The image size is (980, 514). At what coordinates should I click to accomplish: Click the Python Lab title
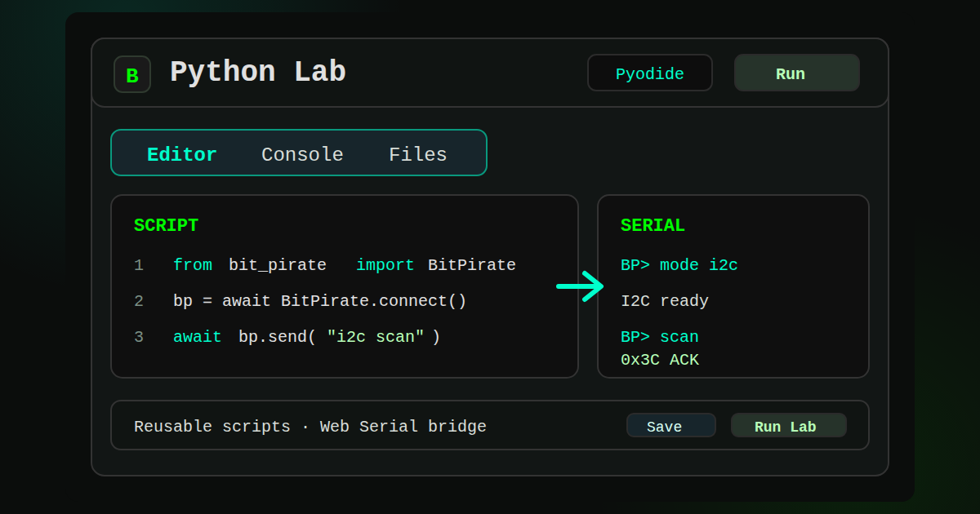click(258, 73)
